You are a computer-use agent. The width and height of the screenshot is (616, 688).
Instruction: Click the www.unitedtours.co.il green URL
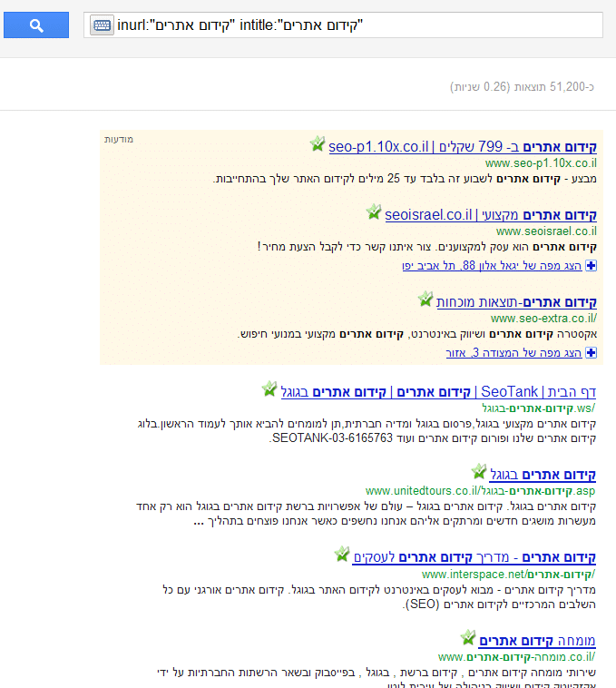(480, 491)
